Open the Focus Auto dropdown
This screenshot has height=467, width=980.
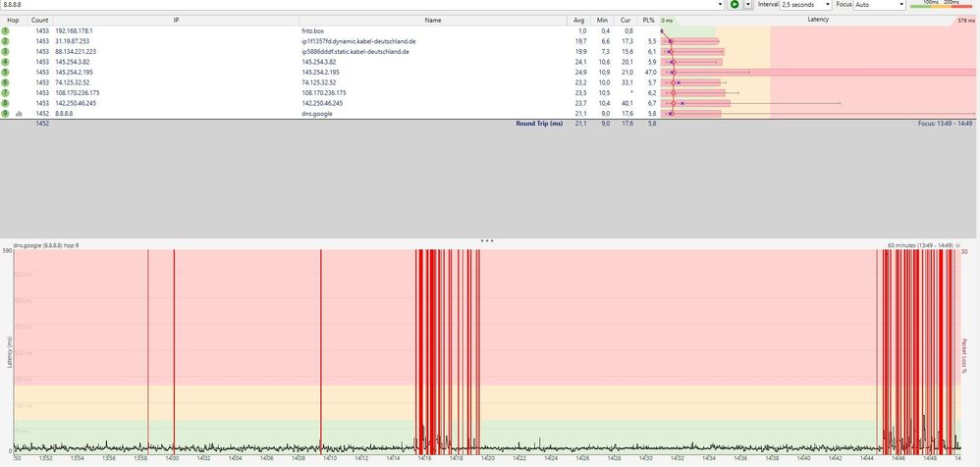880,4
